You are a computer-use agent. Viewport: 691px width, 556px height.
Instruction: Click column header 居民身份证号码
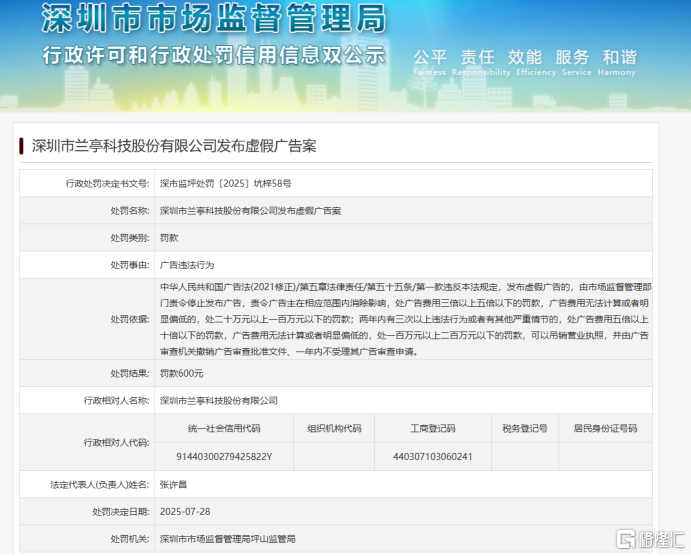(605, 428)
